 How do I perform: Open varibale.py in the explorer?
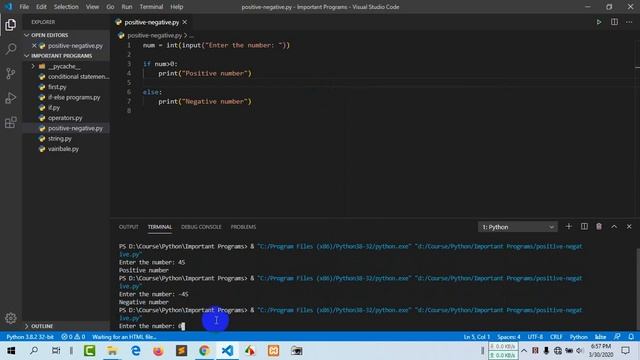[x=66, y=149]
